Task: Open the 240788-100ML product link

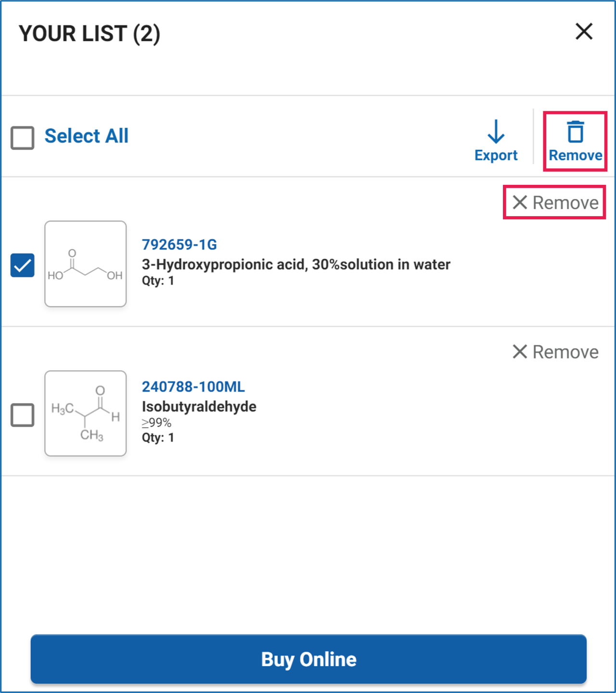Action: [x=193, y=386]
